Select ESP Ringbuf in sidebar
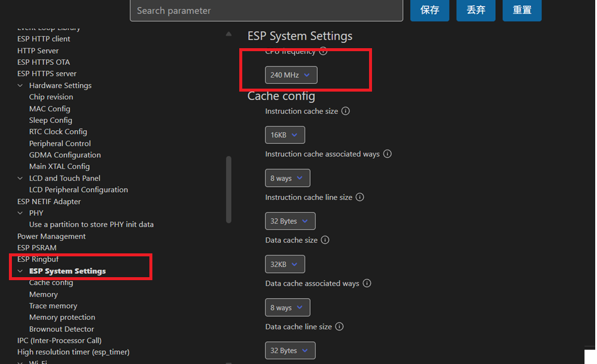Image resolution: width=597 pixels, height=364 pixels. (37, 259)
